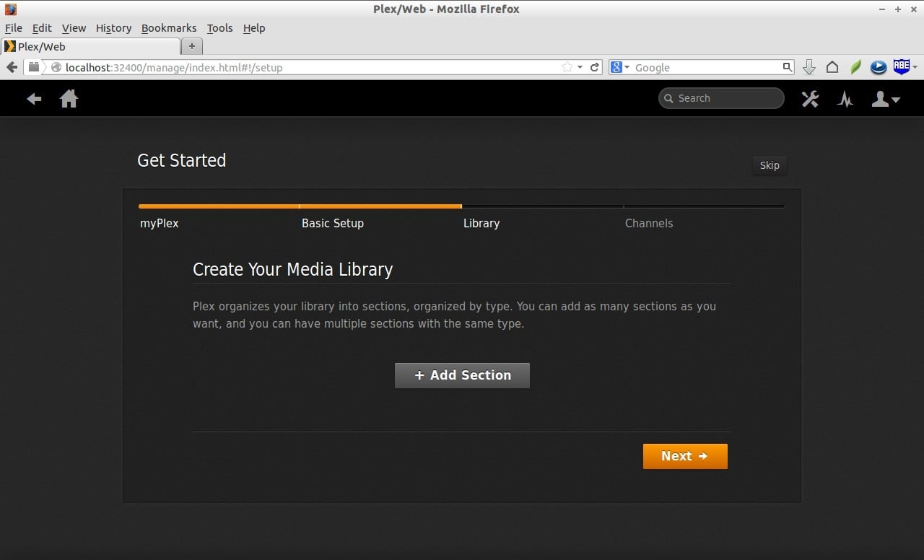
Task: Select the Basic Setup step
Action: 333,223
